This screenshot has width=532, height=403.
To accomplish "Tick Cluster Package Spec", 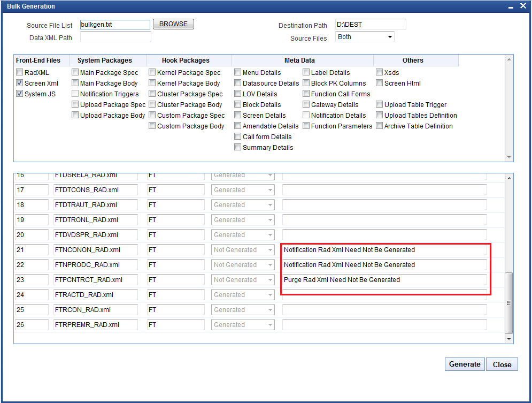I will 152,93.
